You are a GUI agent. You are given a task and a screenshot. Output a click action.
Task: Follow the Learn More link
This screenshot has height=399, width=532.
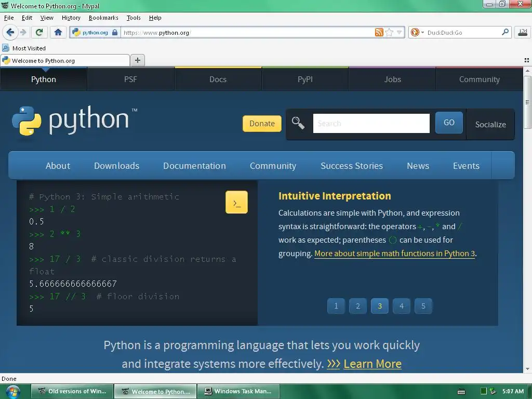point(372,364)
